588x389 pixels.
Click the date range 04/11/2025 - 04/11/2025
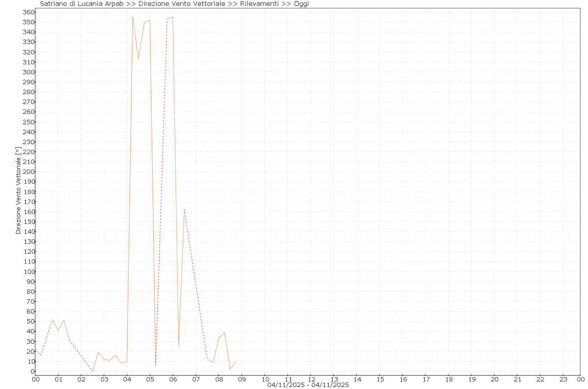coord(308,385)
